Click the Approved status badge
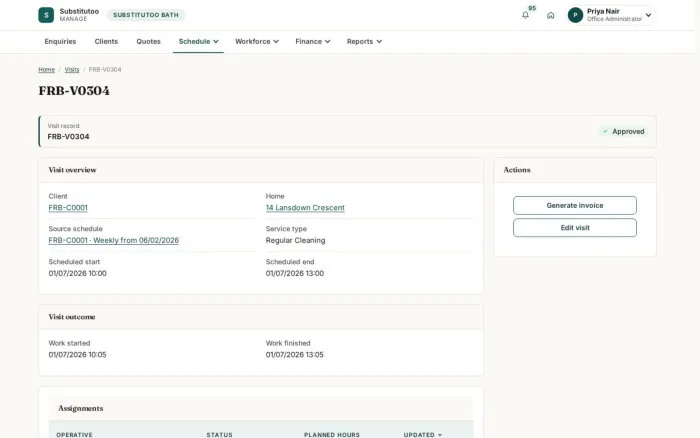This screenshot has height=438, width=700. (623, 132)
